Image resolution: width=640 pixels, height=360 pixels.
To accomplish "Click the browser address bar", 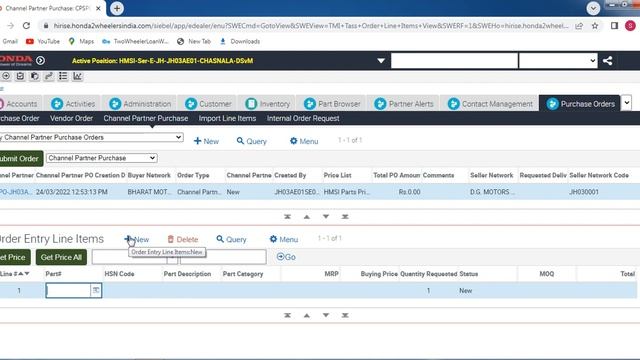I will point(311,26).
